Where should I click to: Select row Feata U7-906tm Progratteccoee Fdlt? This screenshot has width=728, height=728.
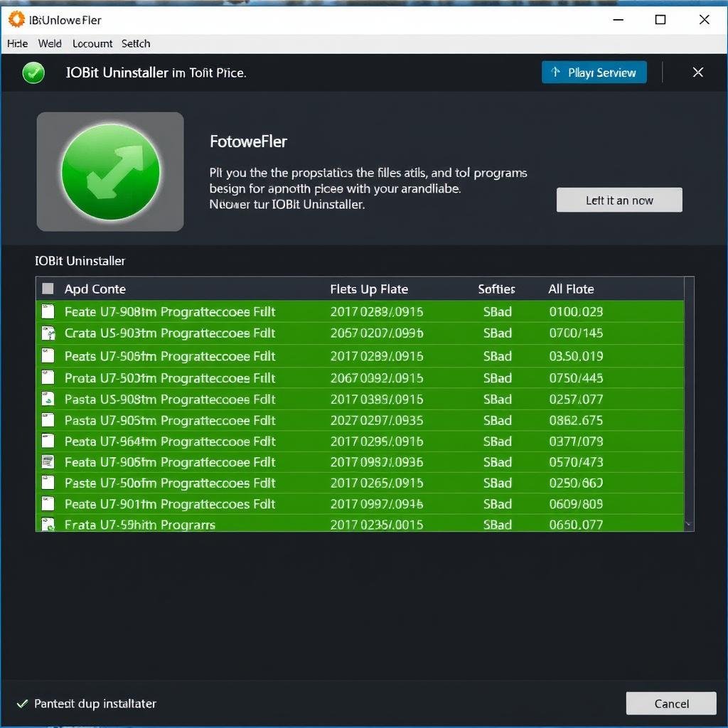pyautogui.click(x=360, y=462)
